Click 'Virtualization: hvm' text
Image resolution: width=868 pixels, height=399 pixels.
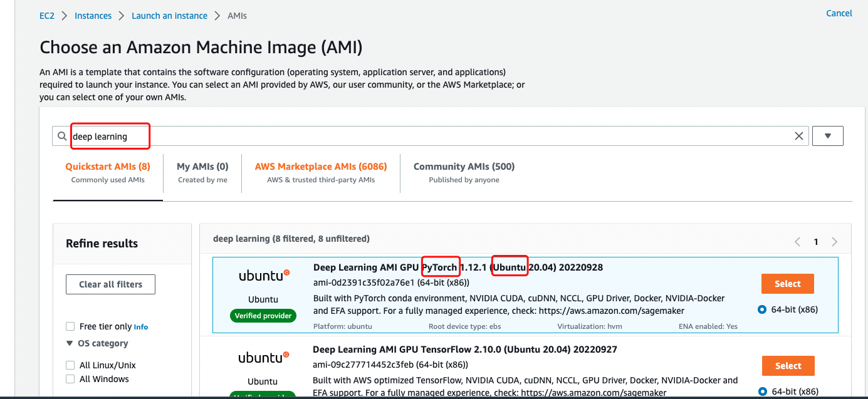tap(589, 326)
